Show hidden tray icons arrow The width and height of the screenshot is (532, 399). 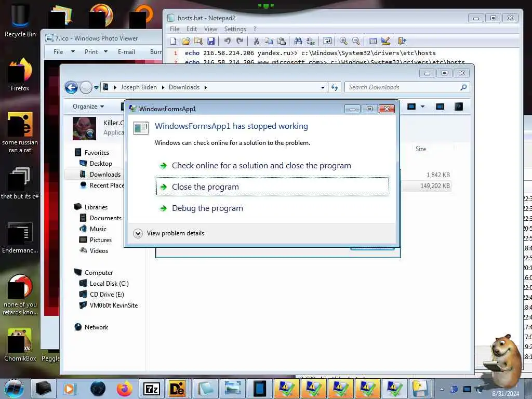442,389
